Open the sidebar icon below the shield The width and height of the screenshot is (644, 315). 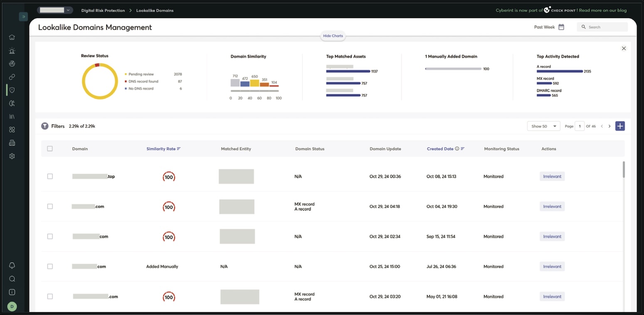12,104
